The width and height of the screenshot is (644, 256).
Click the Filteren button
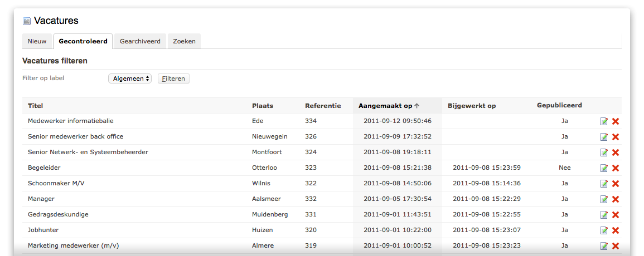coord(173,78)
